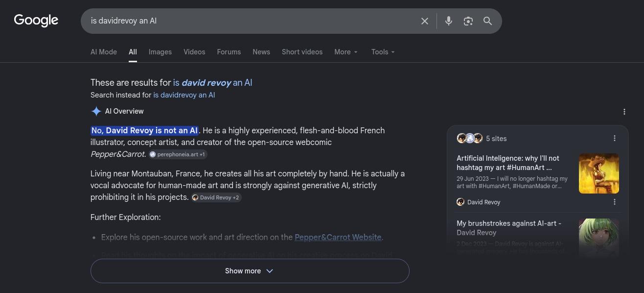The image size is (644, 293).
Task: Open AI Overview three-dot options menu
Action: pos(624,112)
